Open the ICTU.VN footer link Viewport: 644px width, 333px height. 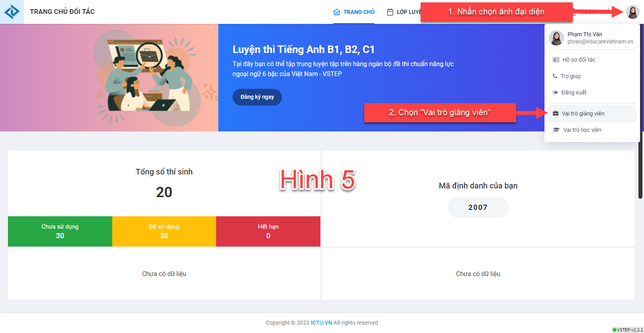click(321, 323)
